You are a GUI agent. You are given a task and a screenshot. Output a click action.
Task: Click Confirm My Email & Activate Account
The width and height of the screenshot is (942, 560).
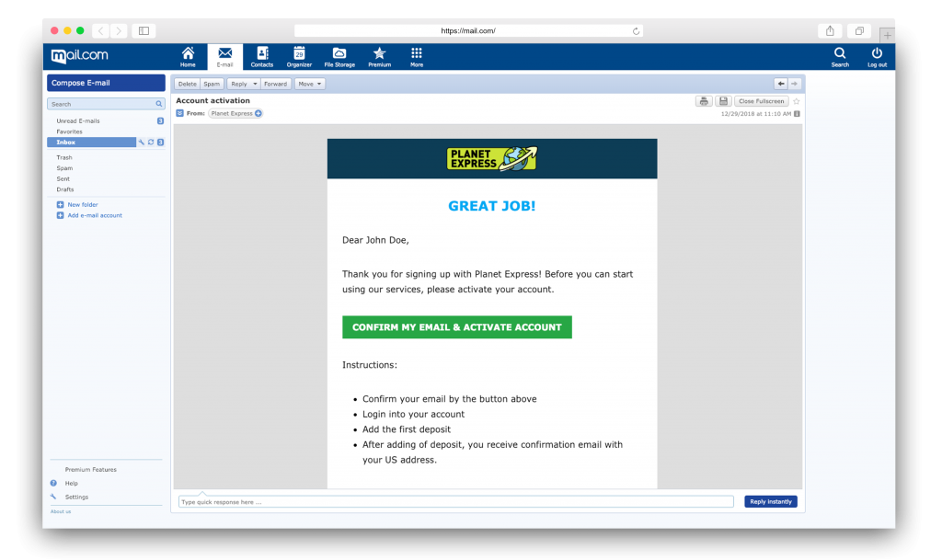457,327
